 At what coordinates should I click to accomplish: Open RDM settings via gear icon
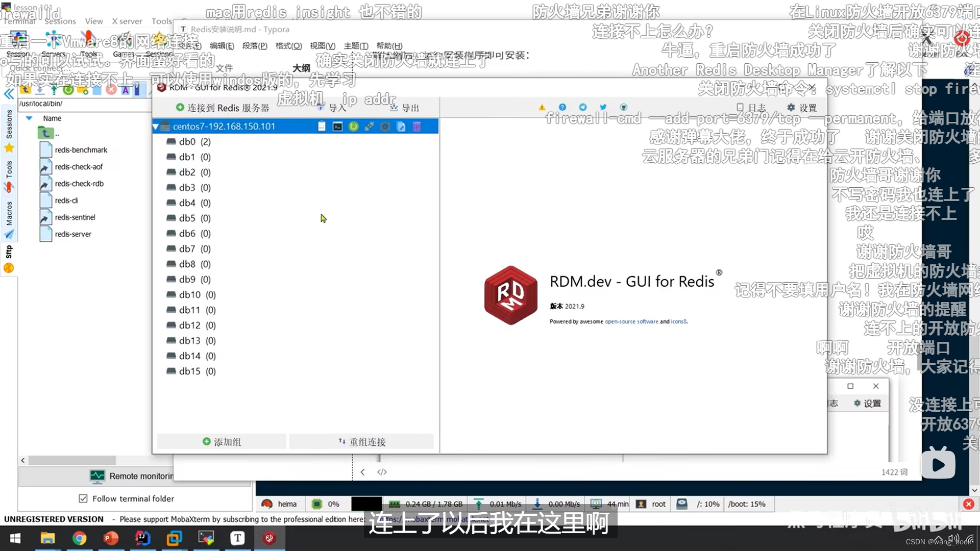point(801,108)
